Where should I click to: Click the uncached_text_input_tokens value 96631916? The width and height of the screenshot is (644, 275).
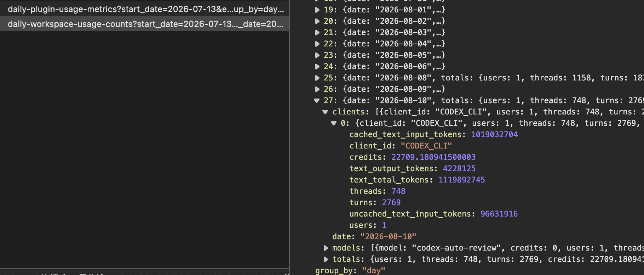pos(499,214)
